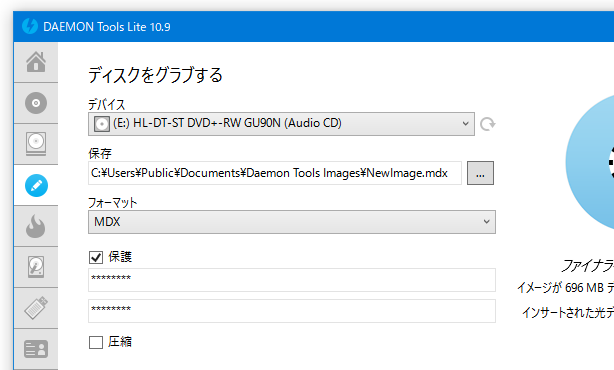Select the pencil Image Editor sidebar icon
This screenshot has height=370, width=614.
[x=36, y=185]
